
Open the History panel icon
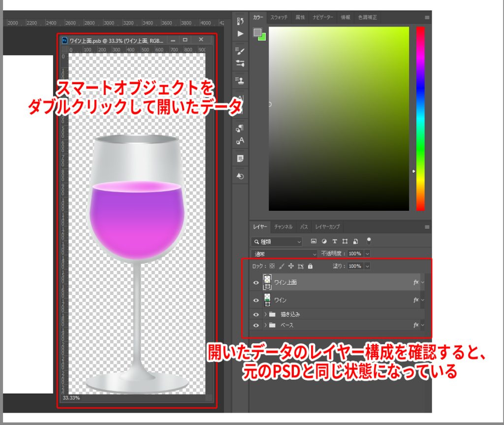(x=240, y=21)
